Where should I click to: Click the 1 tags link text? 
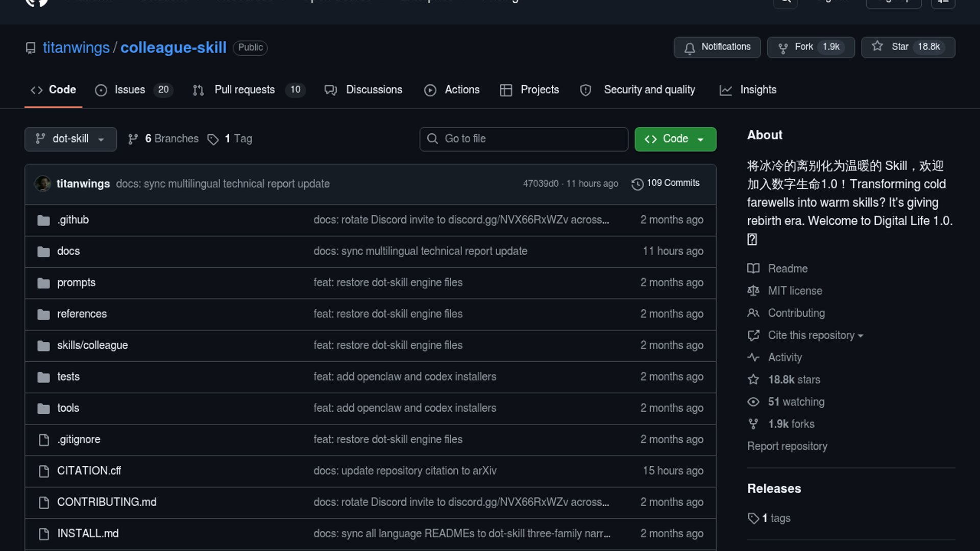click(776, 518)
